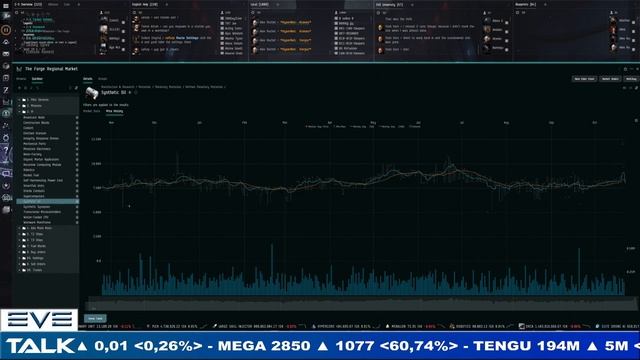Image resolution: width=640 pixels, height=360 pixels.
Task: Open settings gear of Local chat
Action: (253, 13)
